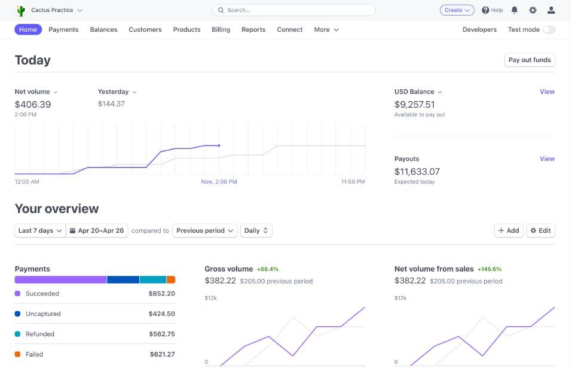Click calendar icon beside Apr 20–Apr 26
Screen dimensions: 588x368
[72, 230]
